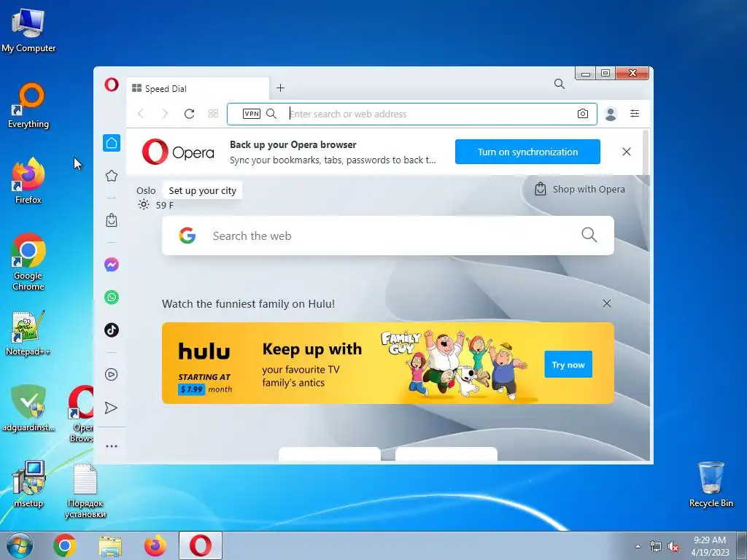The image size is (747, 560).
Task: Click the Home icon in sidebar
Action: point(112,143)
